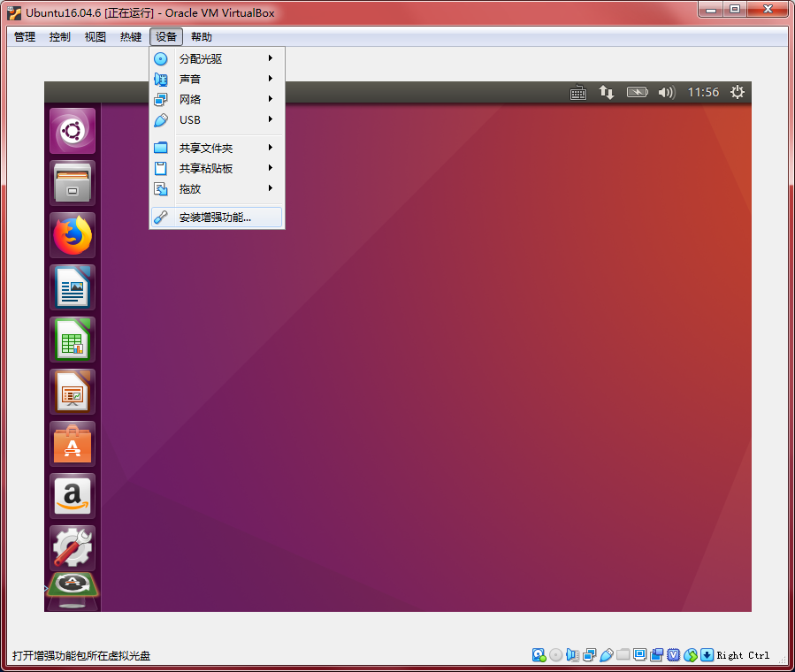Open the 视图 view menu

96,37
